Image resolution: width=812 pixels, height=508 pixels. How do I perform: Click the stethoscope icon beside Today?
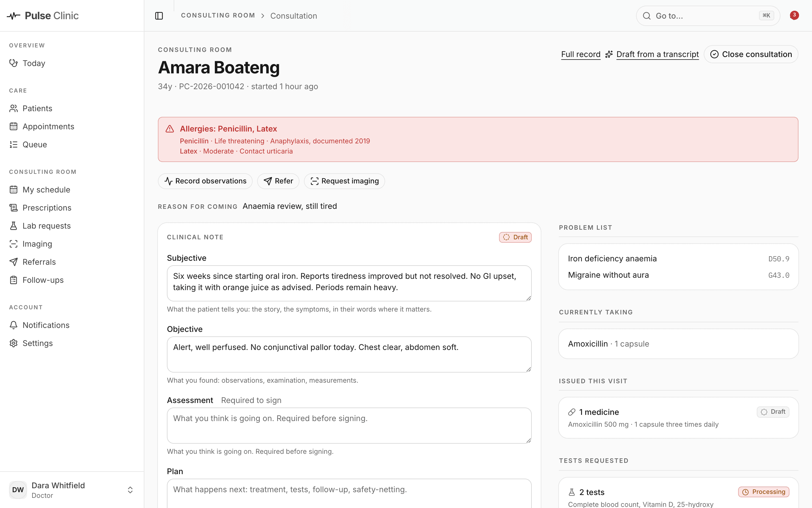[x=14, y=63]
